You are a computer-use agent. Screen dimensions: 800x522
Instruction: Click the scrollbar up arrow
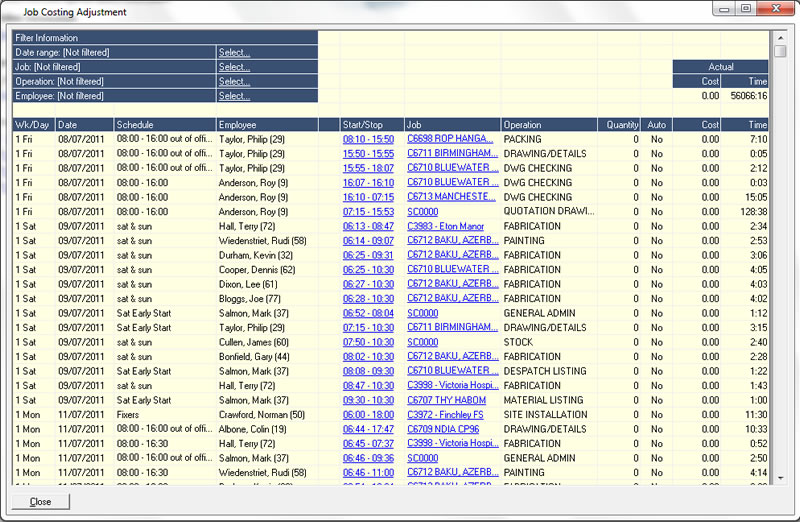coord(779,37)
